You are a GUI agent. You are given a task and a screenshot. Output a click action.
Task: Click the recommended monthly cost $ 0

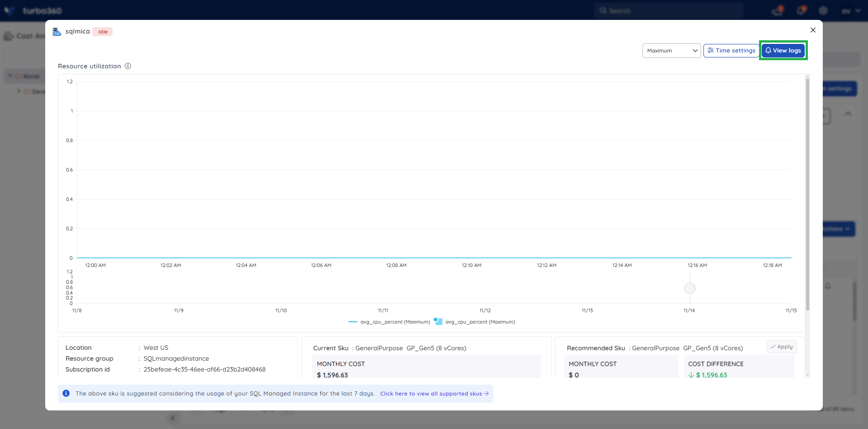click(x=574, y=375)
